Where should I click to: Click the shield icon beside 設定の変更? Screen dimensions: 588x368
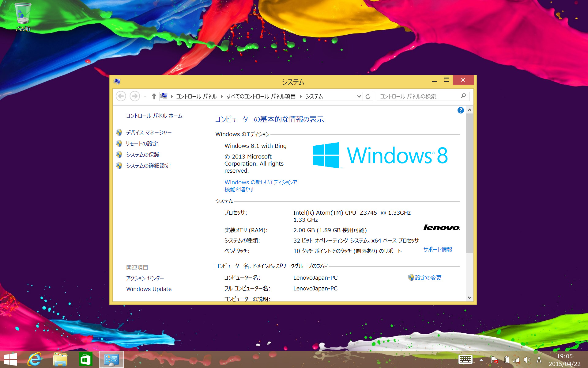click(x=411, y=278)
